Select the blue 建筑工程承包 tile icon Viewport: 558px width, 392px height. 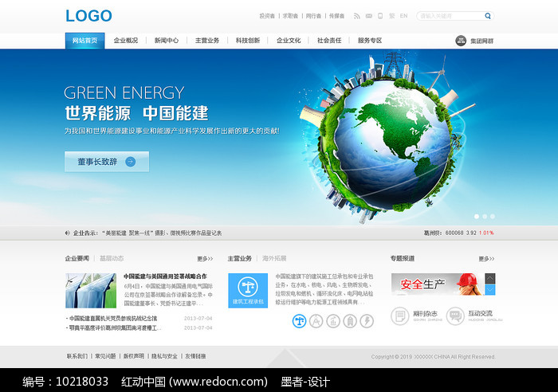coord(248,290)
